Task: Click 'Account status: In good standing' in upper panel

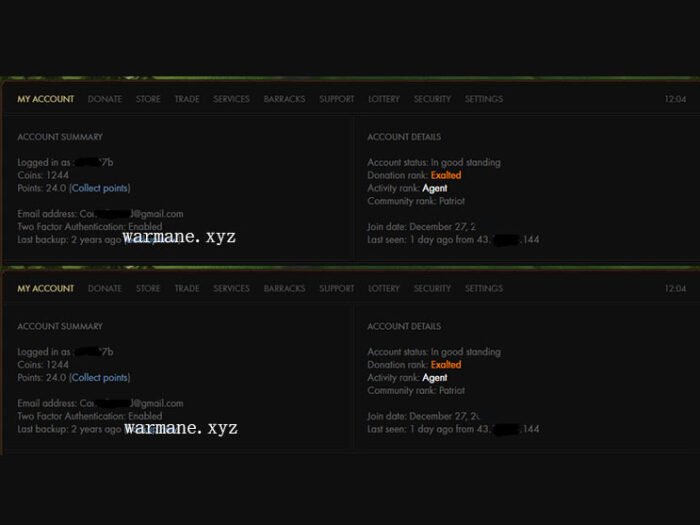Action: click(434, 162)
